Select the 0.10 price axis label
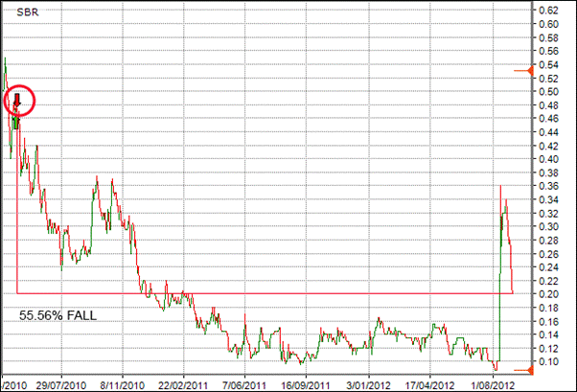The height and width of the screenshot is (392, 577). coord(547,362)
